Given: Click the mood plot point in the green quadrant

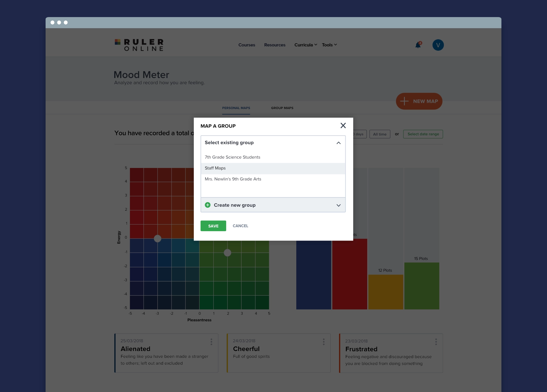Looking at the screenshot, I should click(x=227, y=253).
